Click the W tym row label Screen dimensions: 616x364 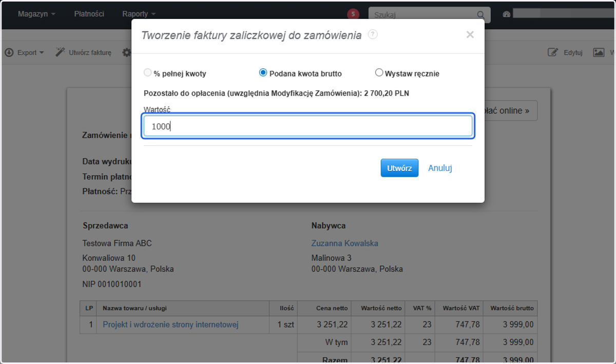pyautogui.click(x=338, y=342)
